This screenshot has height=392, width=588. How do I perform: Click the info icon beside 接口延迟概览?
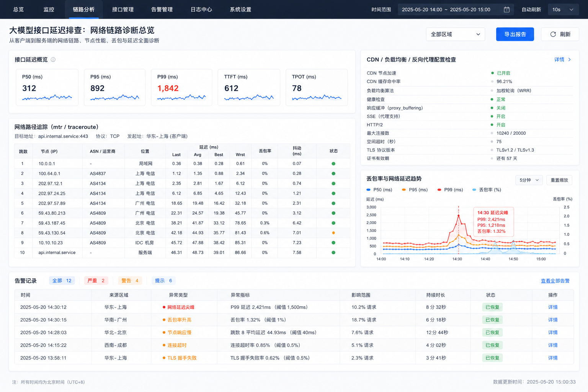pos(53,59)
